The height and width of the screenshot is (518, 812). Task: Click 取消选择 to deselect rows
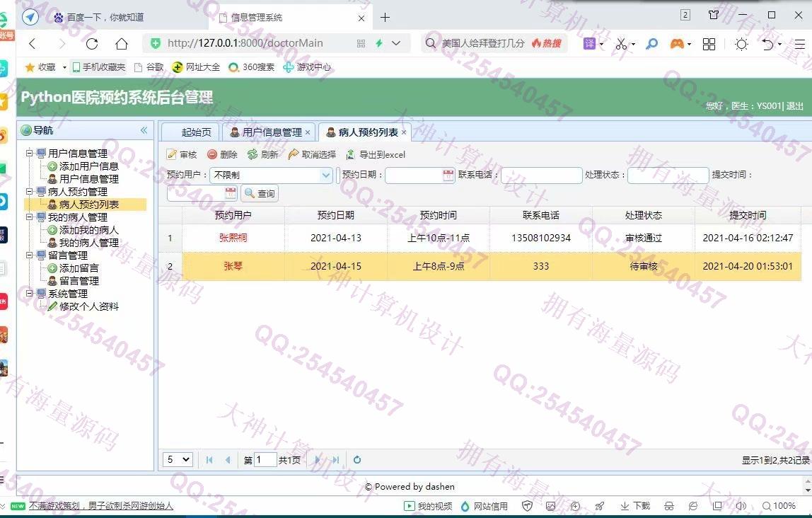click(294, 155)
